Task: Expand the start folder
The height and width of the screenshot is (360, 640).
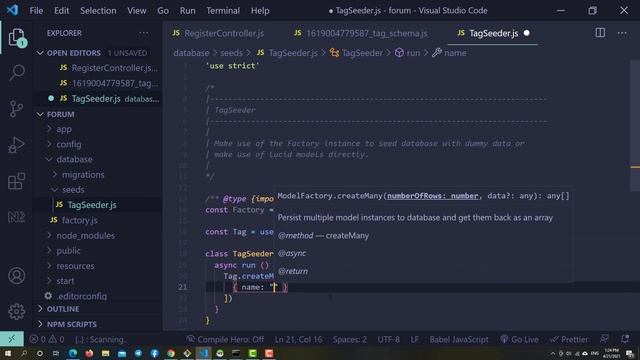Action: click(x=65, y=281)
